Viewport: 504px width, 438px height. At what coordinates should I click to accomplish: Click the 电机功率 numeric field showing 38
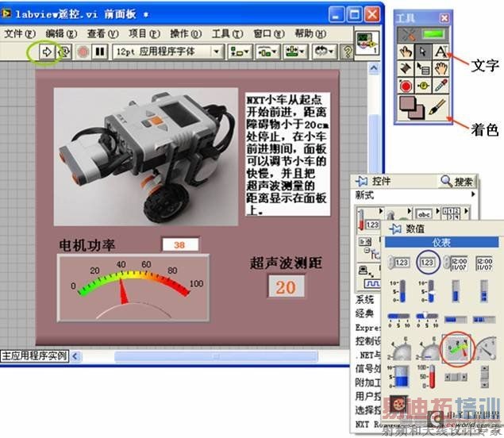pos(180,245)
